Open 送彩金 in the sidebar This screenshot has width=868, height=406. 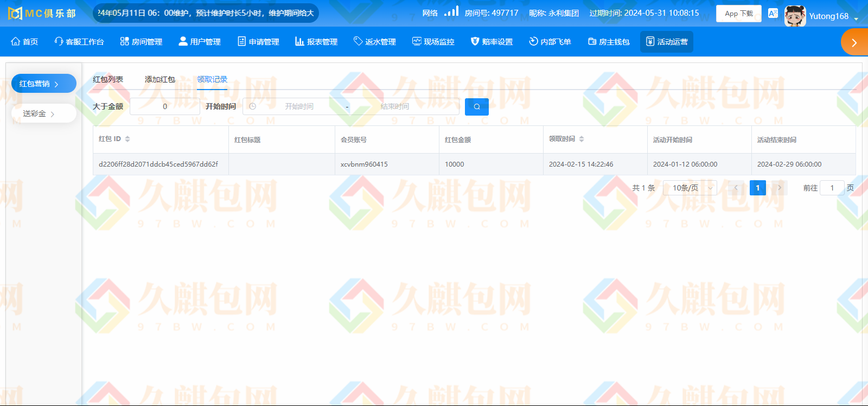[44, 113]
